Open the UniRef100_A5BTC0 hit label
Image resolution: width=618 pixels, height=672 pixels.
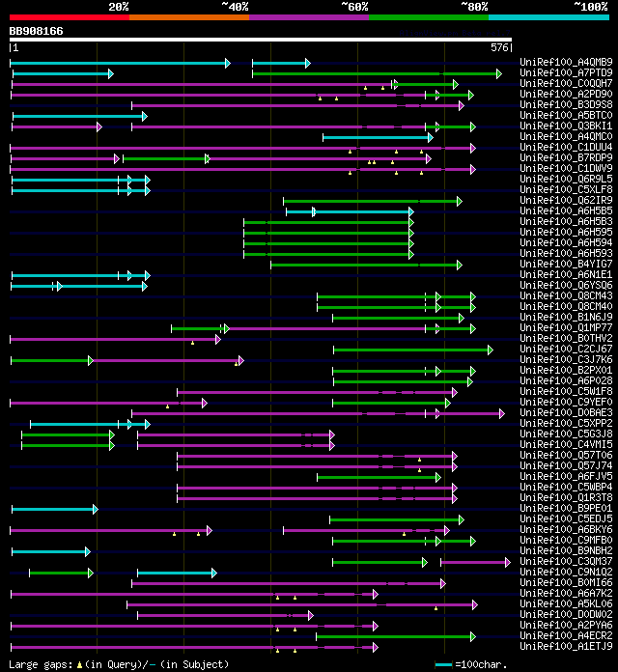pyautogui.click(x=566, y=115)
